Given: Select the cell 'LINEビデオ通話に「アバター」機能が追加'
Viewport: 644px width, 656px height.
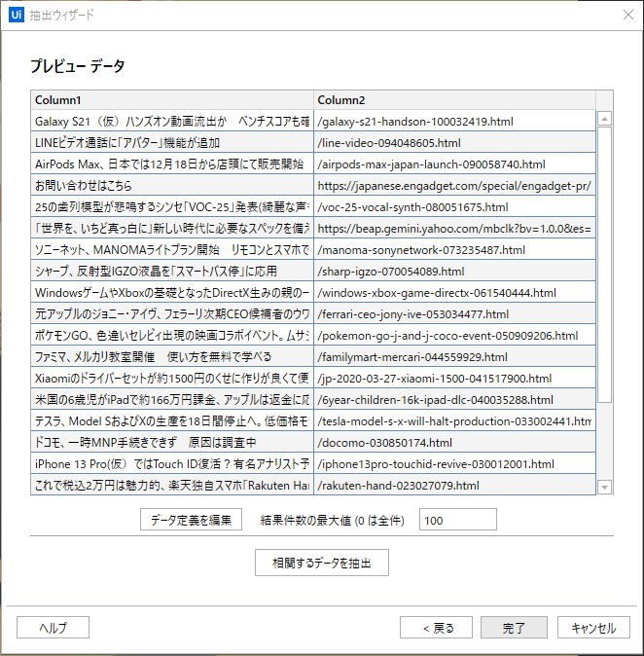Looking at the screenshot, I should (172, 142).
